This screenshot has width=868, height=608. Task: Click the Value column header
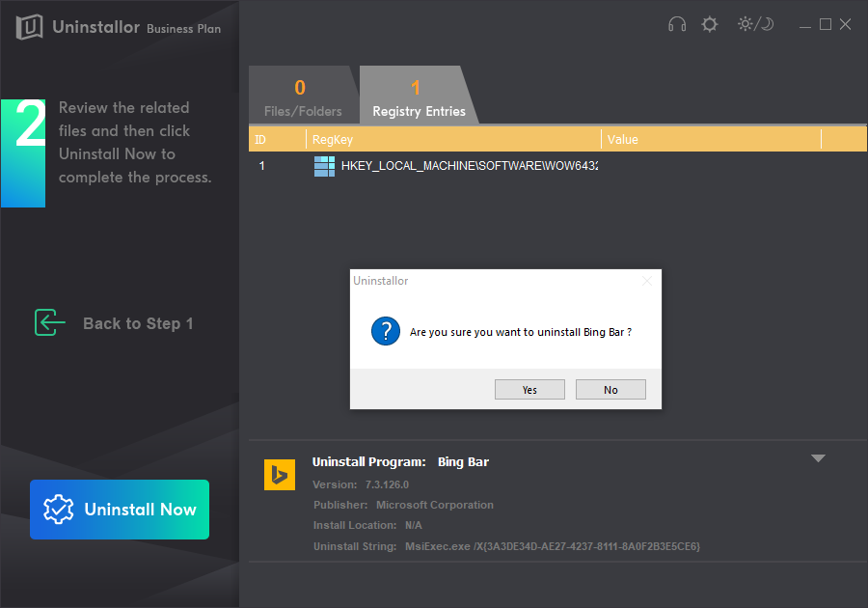coord(712,140)
